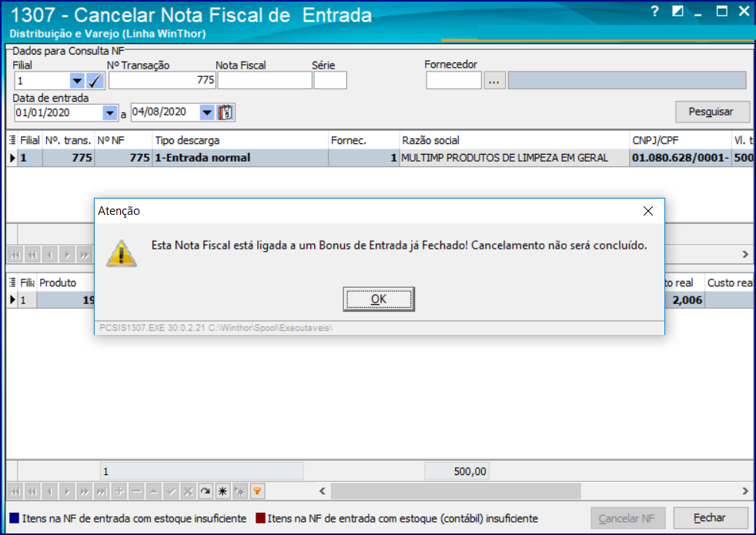Click the dark red contábil stock legend swatch
756x535 pixels.
coord(260,519)
